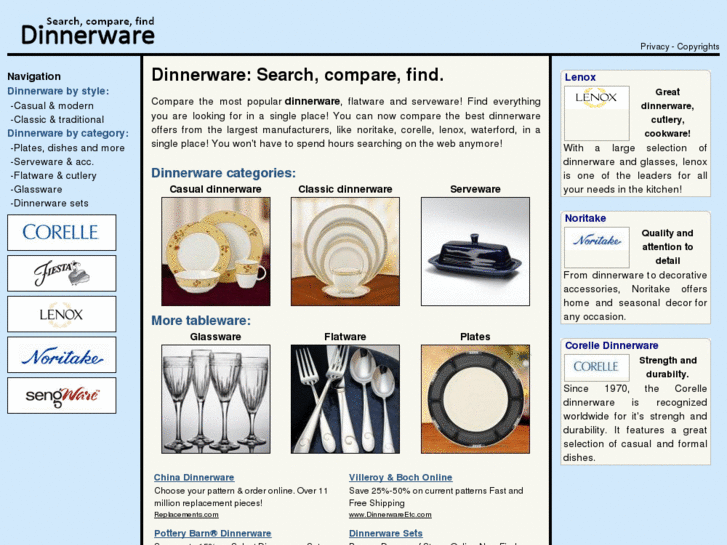
Task: Visit Replacements.com link
Action: coord(186,515)
